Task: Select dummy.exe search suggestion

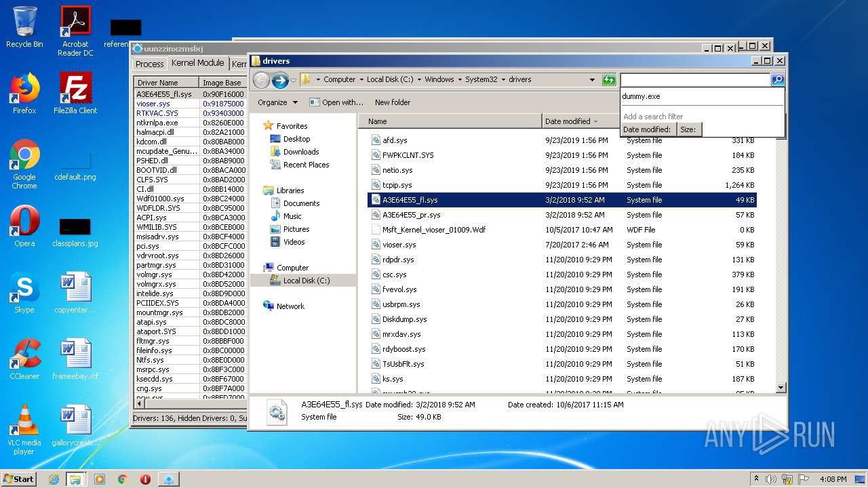Action: (702, 96)
